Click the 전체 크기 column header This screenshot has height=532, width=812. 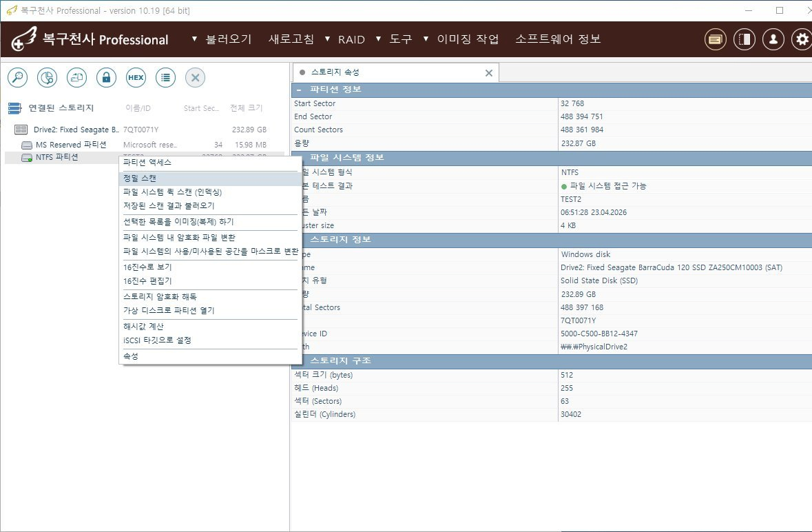click(x=247, y=108)
